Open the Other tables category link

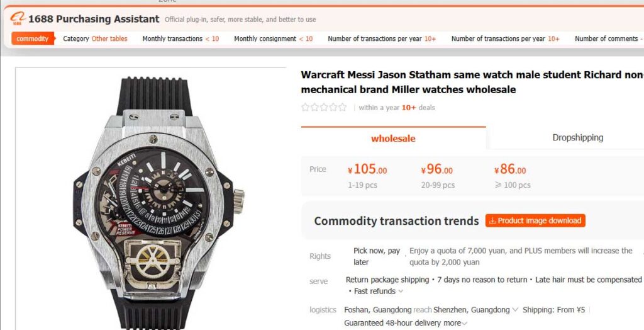109,39
